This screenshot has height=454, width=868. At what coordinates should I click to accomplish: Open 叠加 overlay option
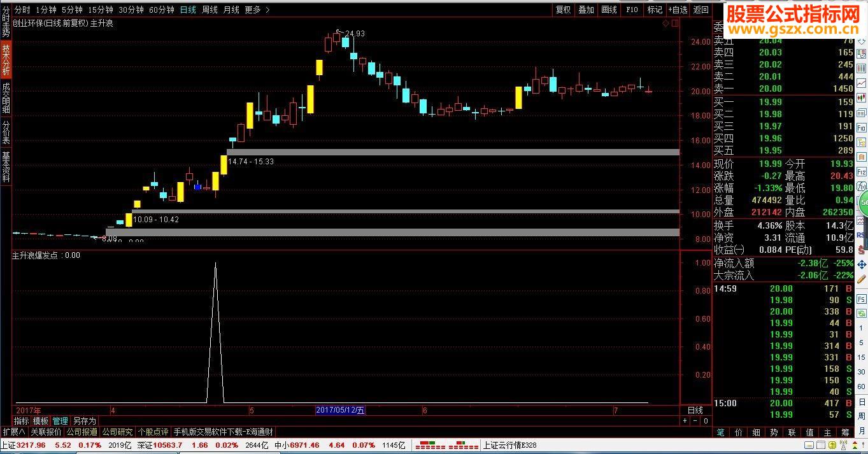coord(586,10)
